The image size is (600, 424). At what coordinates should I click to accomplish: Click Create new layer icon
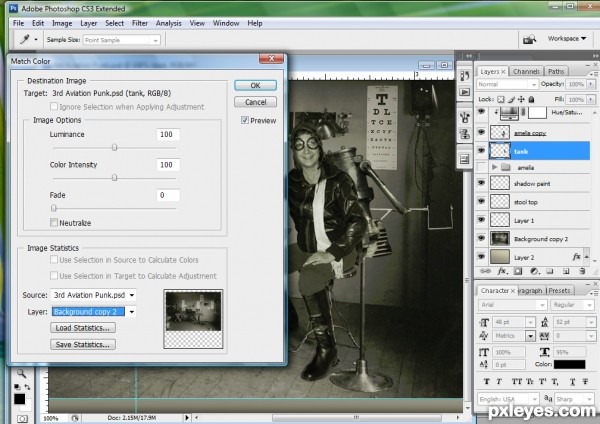click(x=566, y=271)
